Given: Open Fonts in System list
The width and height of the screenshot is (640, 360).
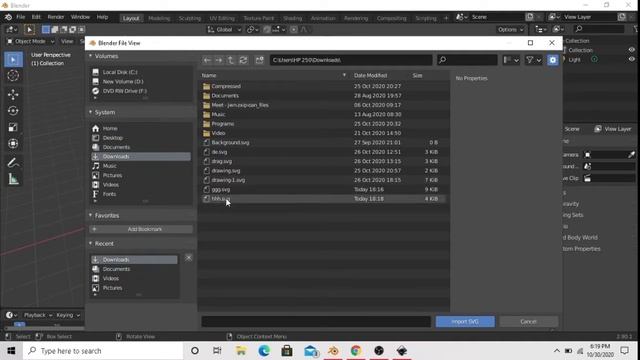Looking at the screenshot, I should pyautogui.click(x=141, y=194).
